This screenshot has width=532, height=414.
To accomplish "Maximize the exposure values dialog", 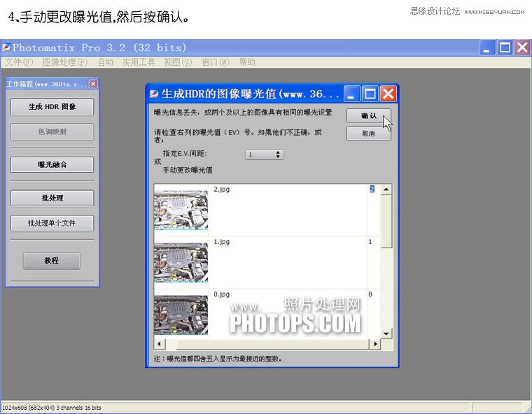I will click(370, 94).
